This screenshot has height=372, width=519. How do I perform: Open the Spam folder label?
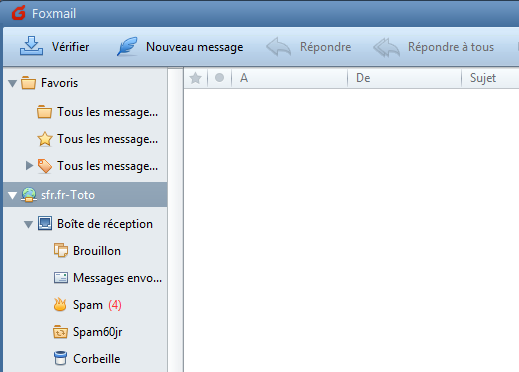(88, 305)
